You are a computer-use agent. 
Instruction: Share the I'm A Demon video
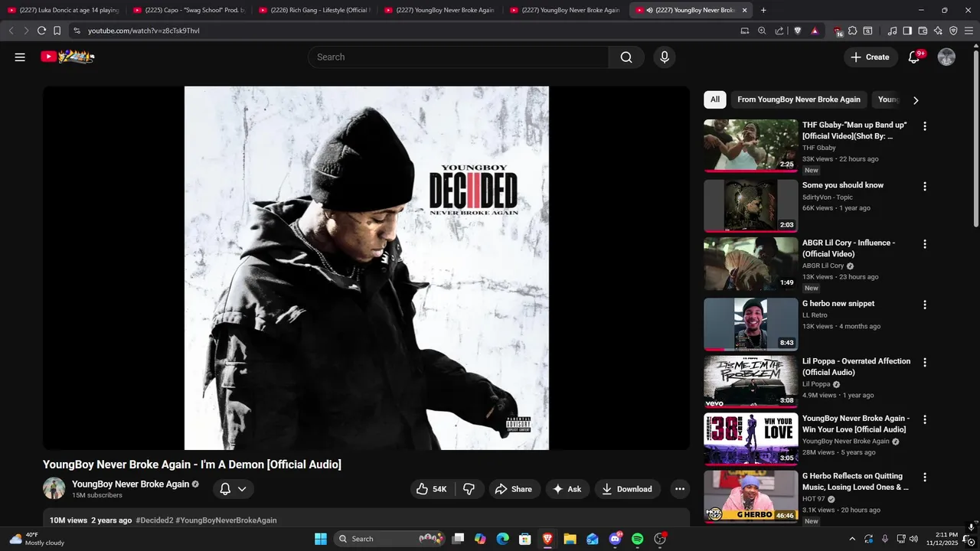(x=514, y=489)
